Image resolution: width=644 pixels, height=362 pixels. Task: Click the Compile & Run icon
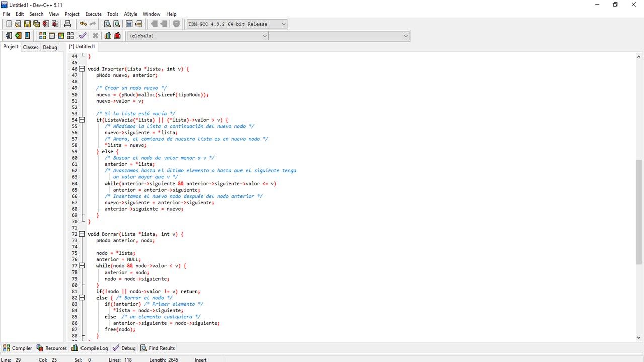click(61, 36)
